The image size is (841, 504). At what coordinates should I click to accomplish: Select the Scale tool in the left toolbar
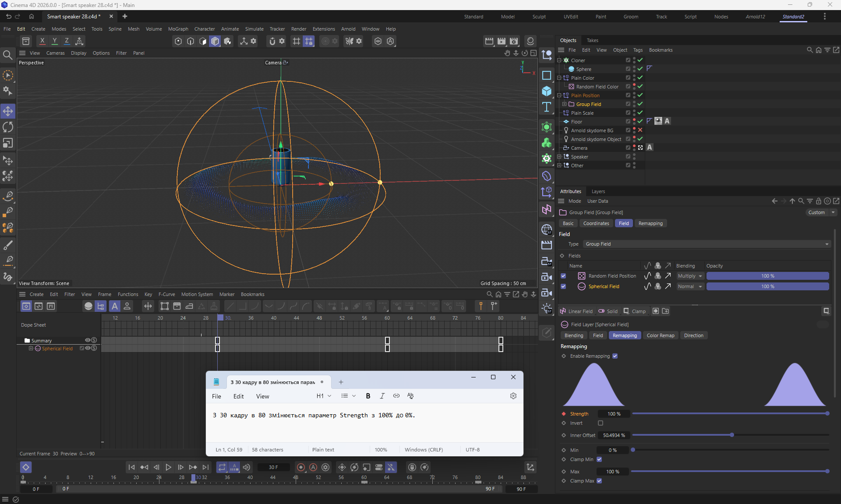click(x=8, y=143)
